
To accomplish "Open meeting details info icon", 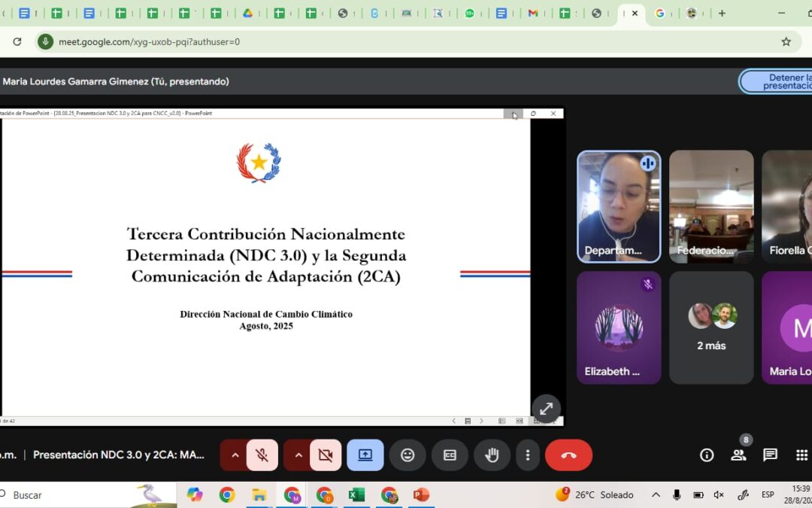I will 707,455.
